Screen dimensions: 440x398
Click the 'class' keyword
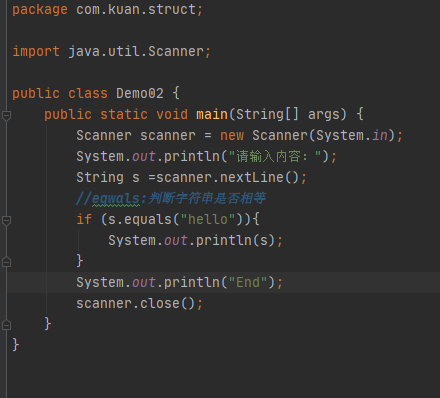[88, 93]
